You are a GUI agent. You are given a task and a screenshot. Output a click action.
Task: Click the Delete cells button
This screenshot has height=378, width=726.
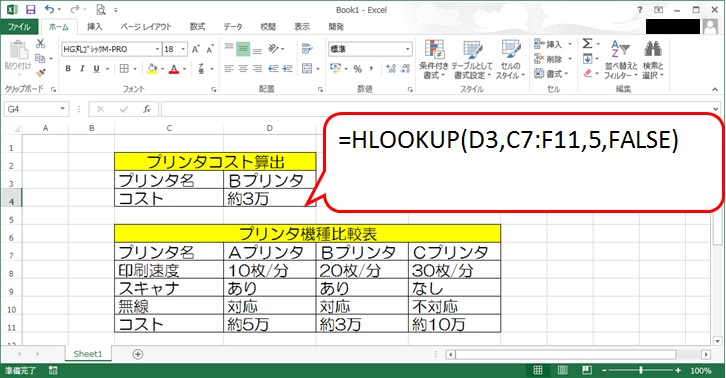point(549,59)
